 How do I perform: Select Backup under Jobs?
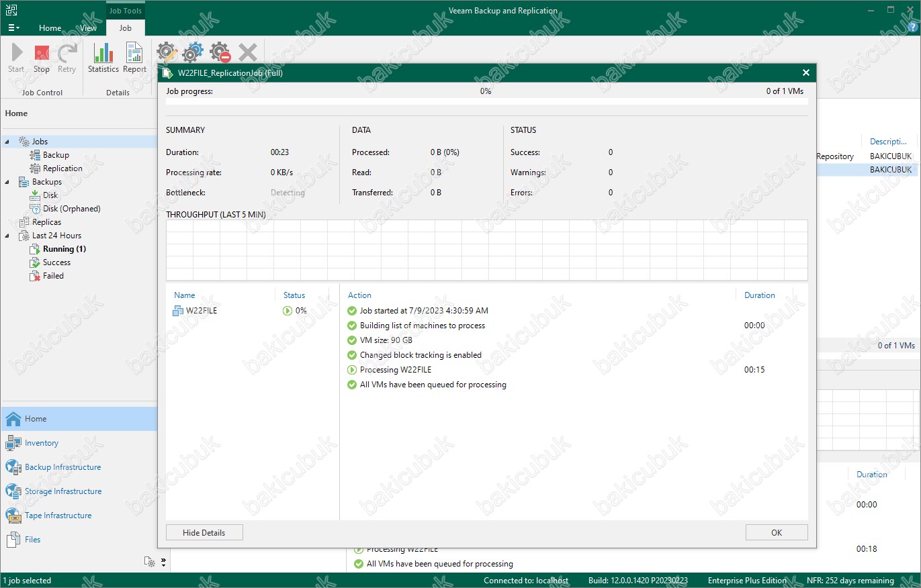[x=56, y=155]
